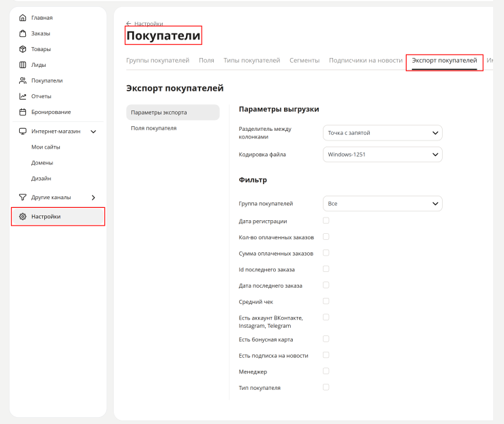Tick the Кол-во оплаченных заказов checkbox
The image size is (504, 424).
point(326,237)
